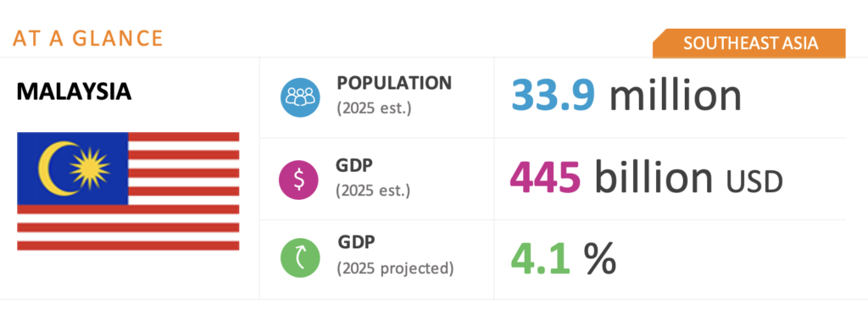Click the AT A GLANCE heading
Image resolution: width=868 pixels, height=332 pixels.
88,38
